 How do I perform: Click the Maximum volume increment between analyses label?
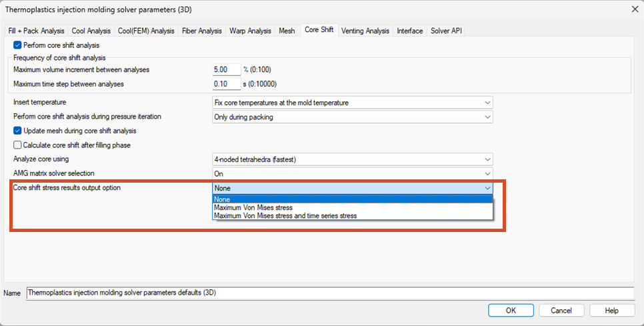(x=81, y=70)
